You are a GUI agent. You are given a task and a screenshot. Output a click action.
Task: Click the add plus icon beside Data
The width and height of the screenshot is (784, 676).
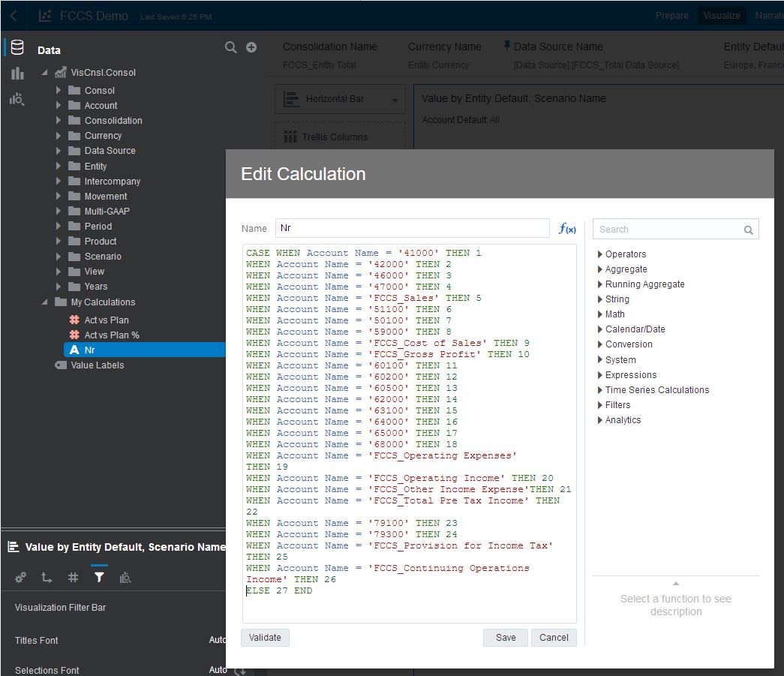[251, 47]
